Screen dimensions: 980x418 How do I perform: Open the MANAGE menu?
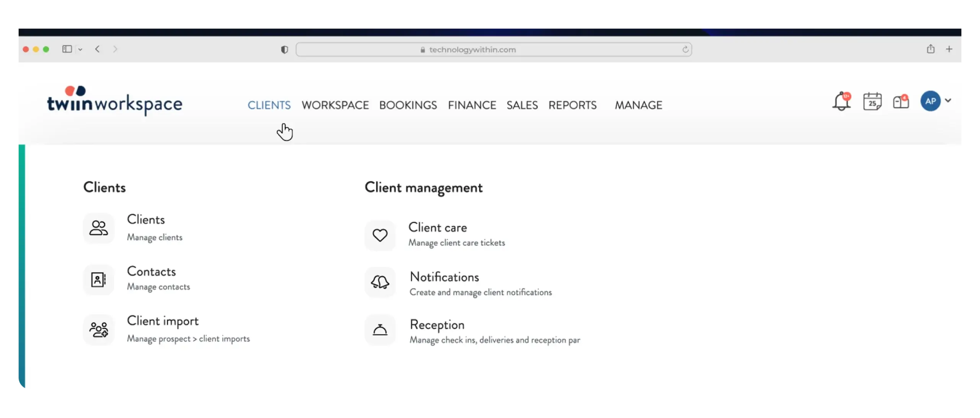(x=638, y=105)
